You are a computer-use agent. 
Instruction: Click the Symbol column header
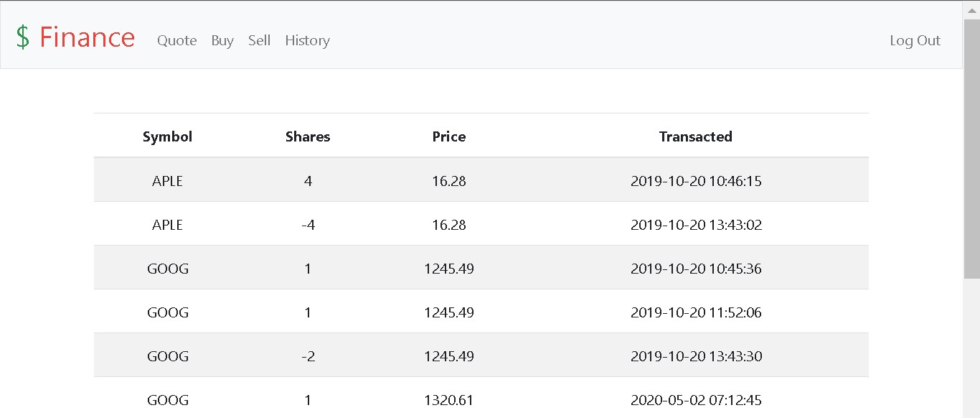tap(167, 136)
